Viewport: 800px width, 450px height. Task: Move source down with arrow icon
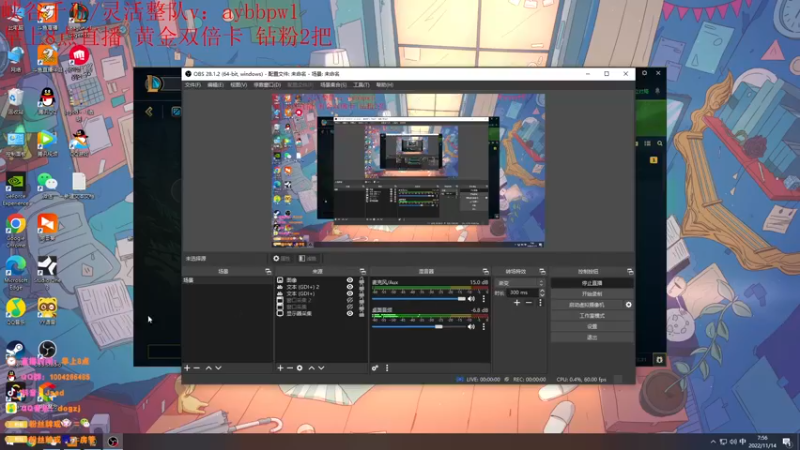coord(321,368)
